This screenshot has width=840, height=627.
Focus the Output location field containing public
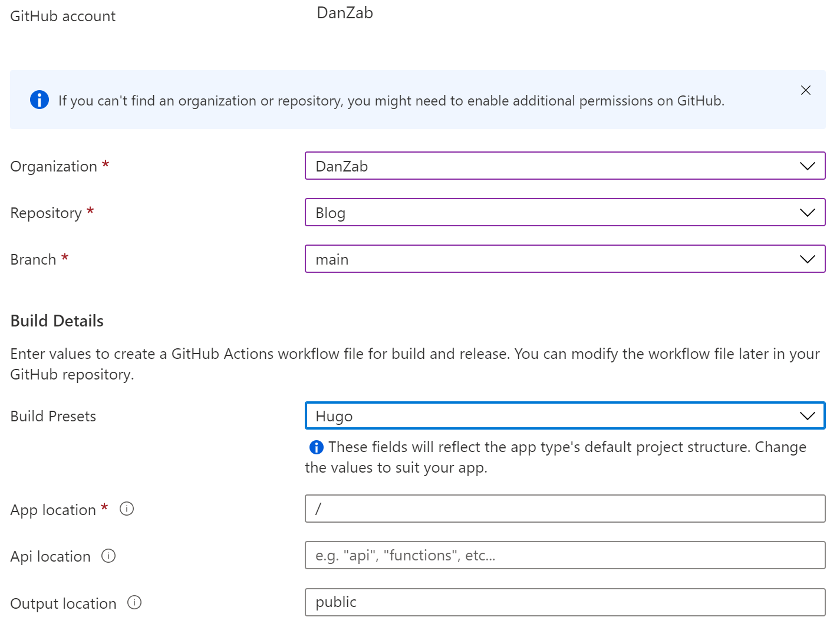click(x=565, y=602)
